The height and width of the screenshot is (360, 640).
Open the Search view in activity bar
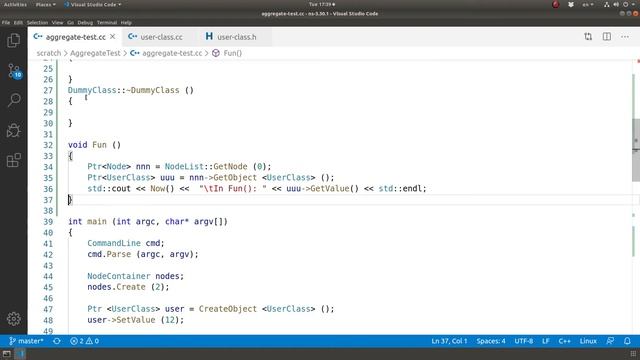pyautogui.click(x=14, y=100)
